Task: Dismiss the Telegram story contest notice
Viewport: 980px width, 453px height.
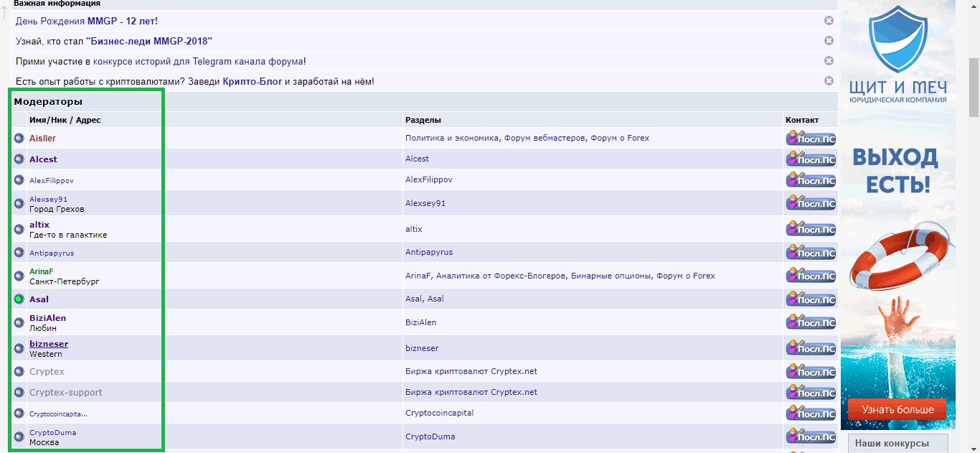Action: [829, 61]
